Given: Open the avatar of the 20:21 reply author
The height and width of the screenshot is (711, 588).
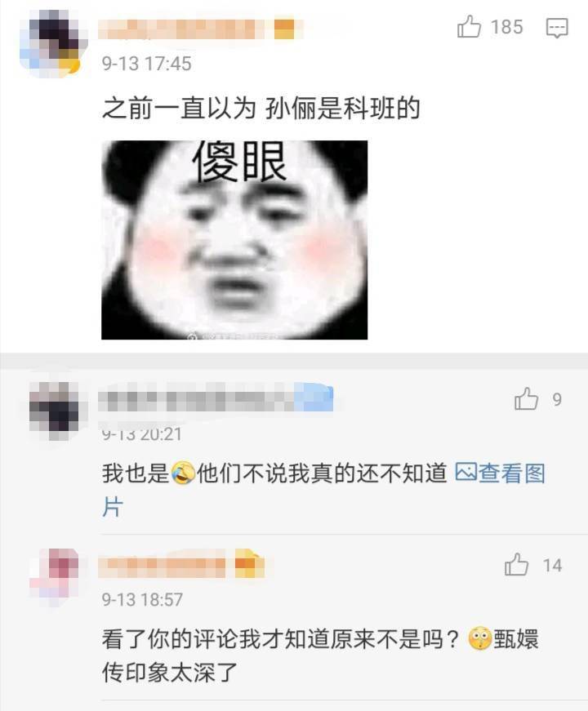Looking at the screenshot, I should click(x=54, y=411).
